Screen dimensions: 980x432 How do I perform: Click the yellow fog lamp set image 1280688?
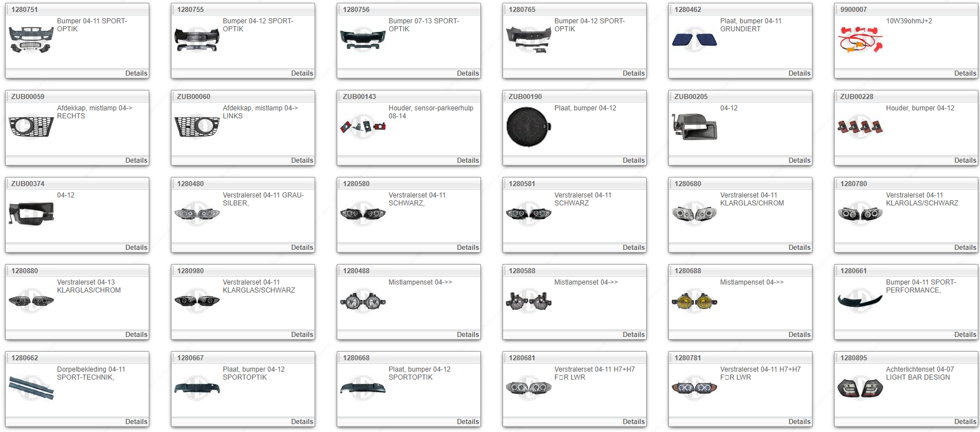[x=695, y=301]
